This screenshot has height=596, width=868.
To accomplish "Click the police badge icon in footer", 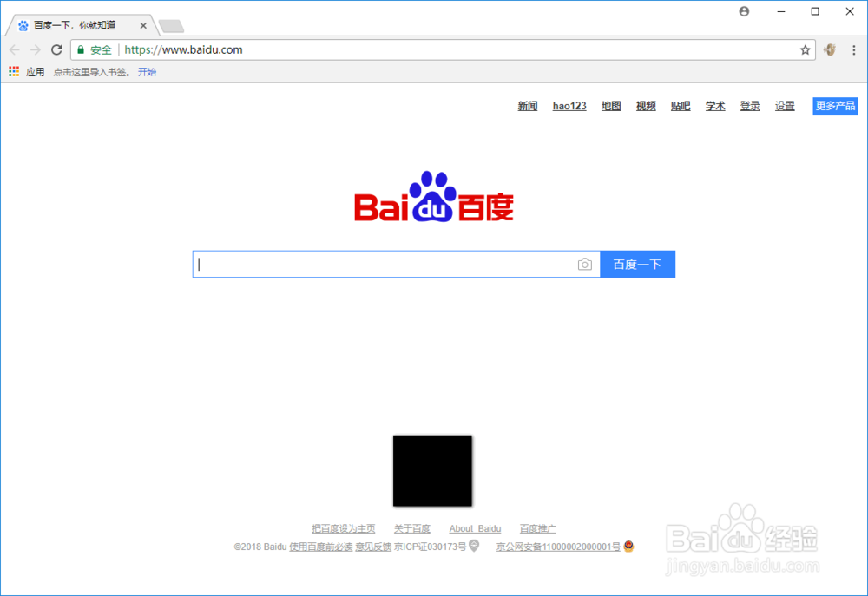I will click(x=628, y=547).
